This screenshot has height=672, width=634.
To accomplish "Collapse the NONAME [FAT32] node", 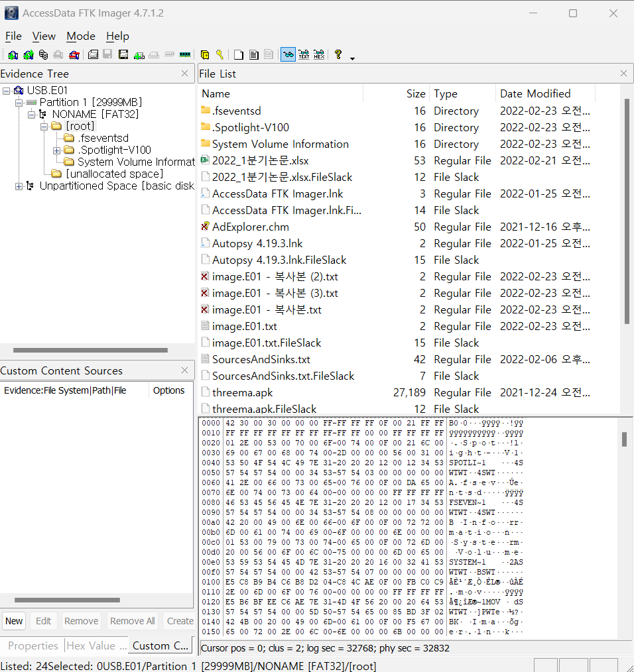I will click(x=31, y=115).
